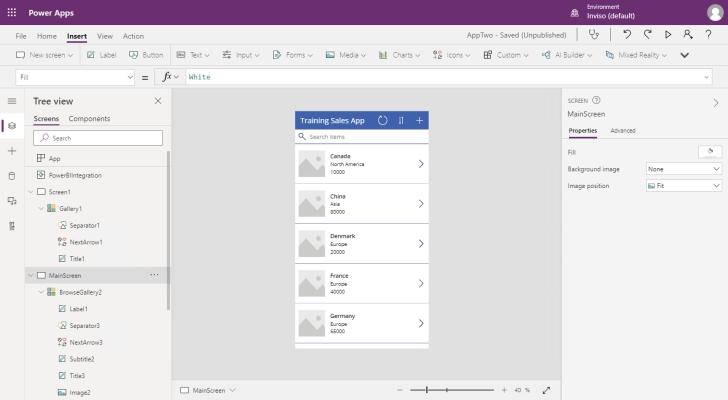Open the Background image dropdown

[x=683, y=169]
